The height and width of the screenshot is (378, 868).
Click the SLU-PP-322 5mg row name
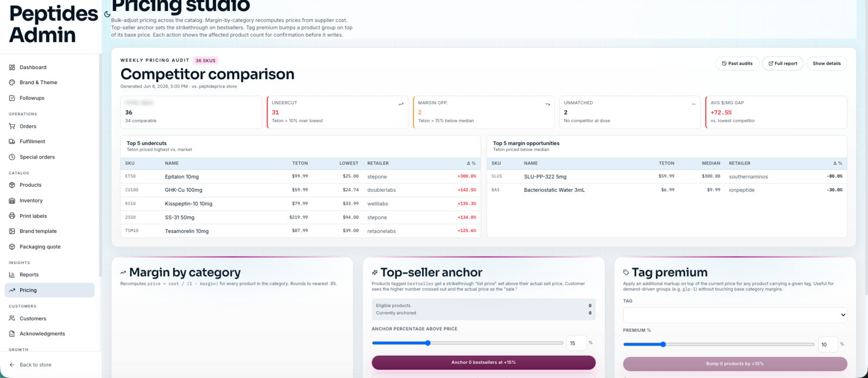coord(545,177)
